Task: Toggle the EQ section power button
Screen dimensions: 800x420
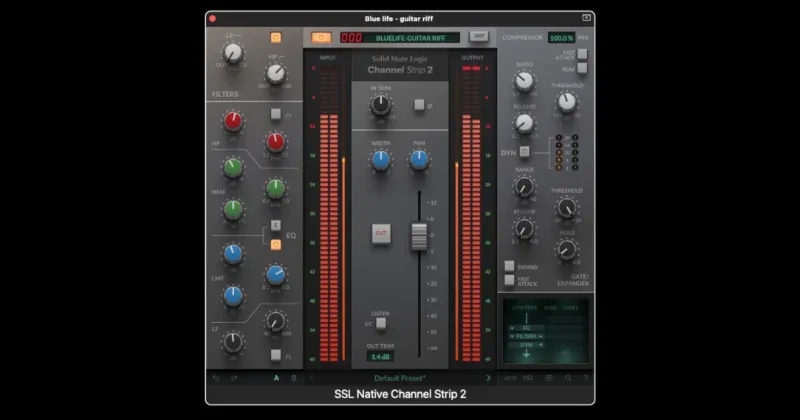Action: pyautogui.click(x=276, y=244)
